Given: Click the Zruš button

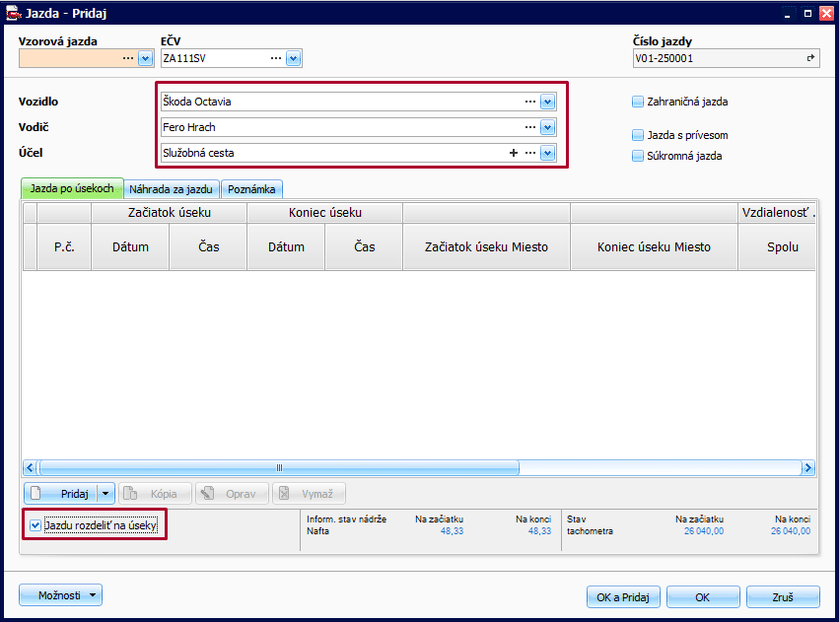Looking at the screenshot, I should point(783,596).
